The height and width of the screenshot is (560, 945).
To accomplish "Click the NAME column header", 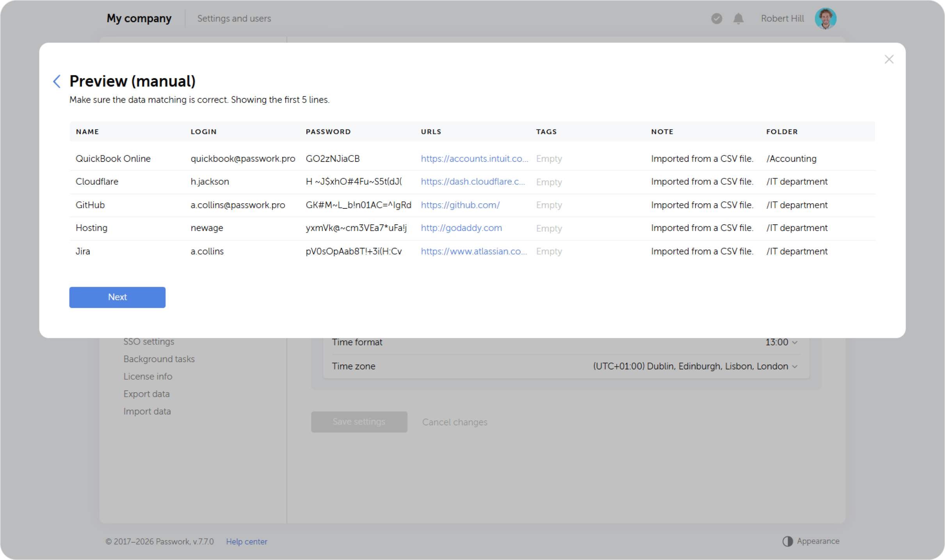I will click(x=87, y=132).
